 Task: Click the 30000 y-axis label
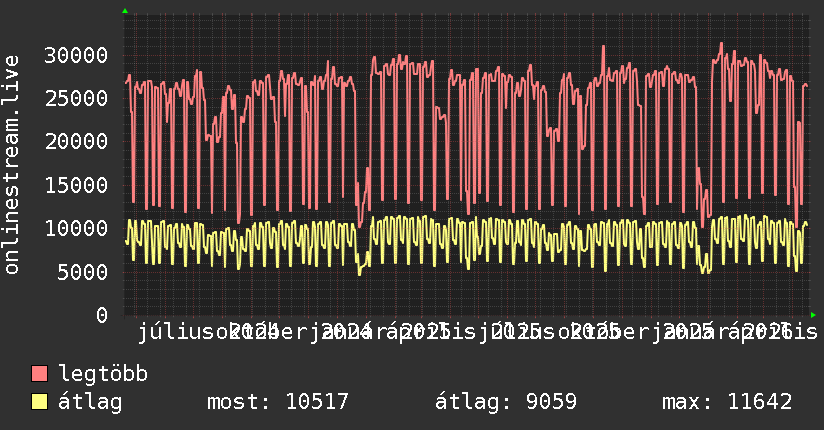point(76,55)
